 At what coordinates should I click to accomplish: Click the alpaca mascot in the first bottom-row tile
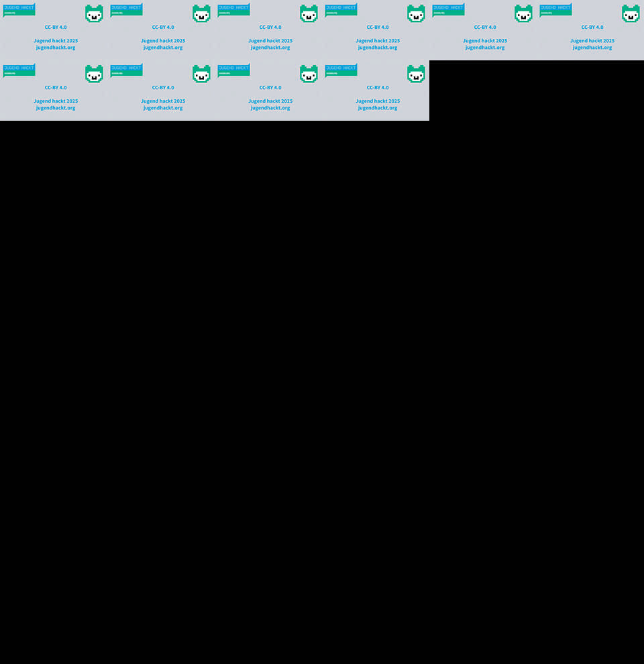coord(94,74)
